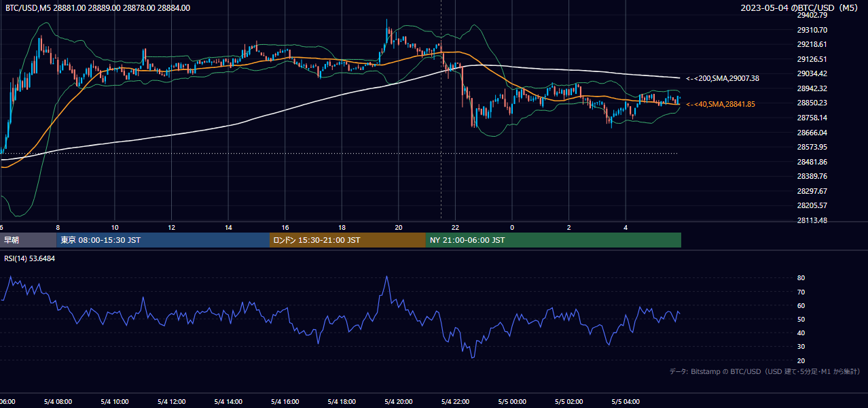Click hour tick 14 under price chart
Viewport: 868px width, 408px height.
(228, 227)
